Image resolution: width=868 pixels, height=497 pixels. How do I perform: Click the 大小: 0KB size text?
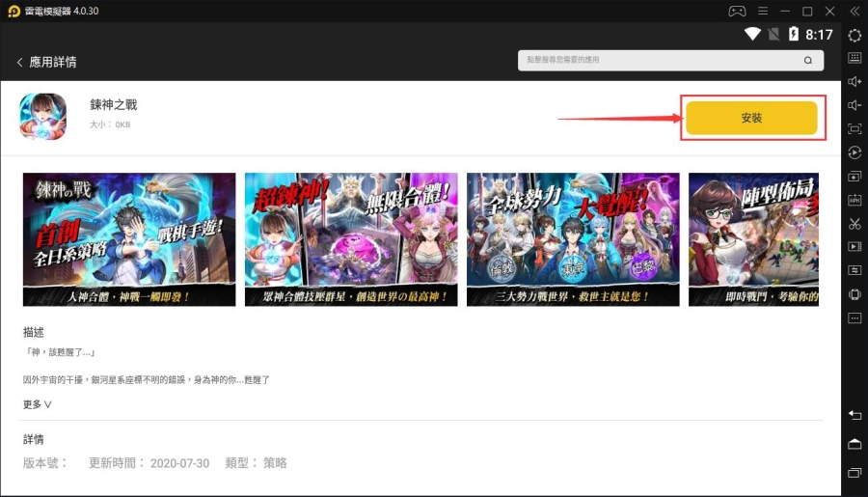(x=110, y=124)
